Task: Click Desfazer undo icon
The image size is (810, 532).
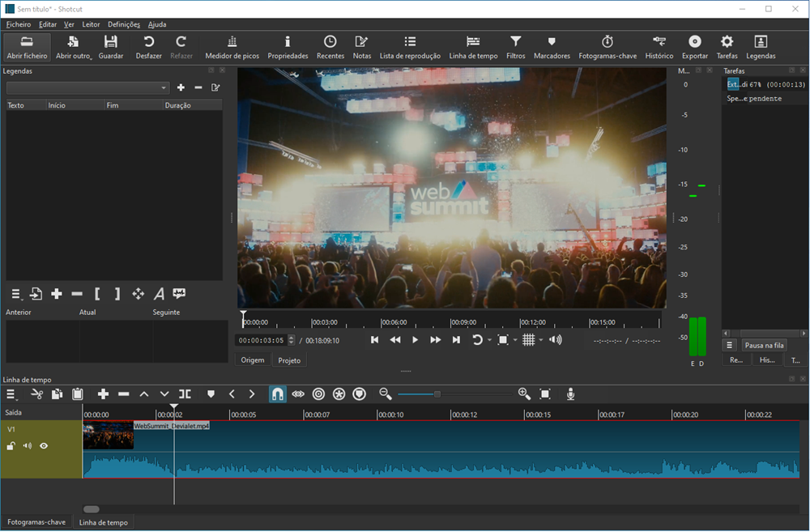Action: pyautogui.click(x=149, y=47)
